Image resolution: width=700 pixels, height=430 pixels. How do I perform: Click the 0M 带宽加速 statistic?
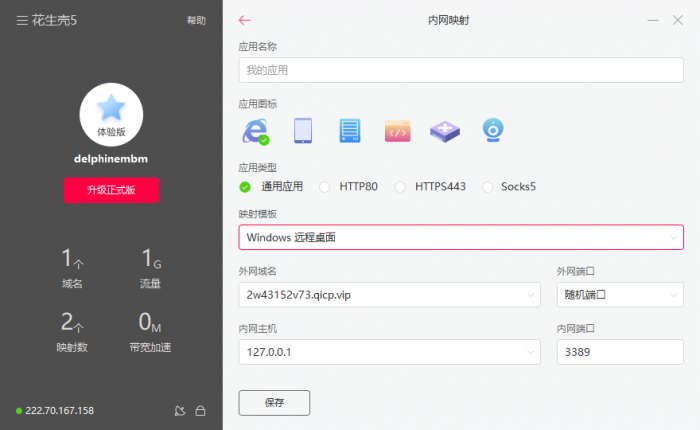point(150,332)
